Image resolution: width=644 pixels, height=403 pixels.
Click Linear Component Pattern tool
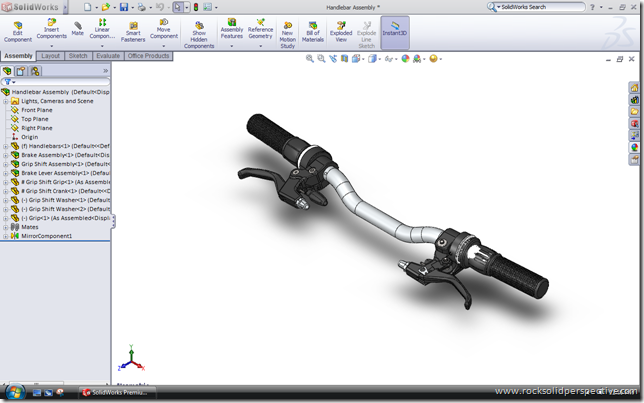(102, 29)
